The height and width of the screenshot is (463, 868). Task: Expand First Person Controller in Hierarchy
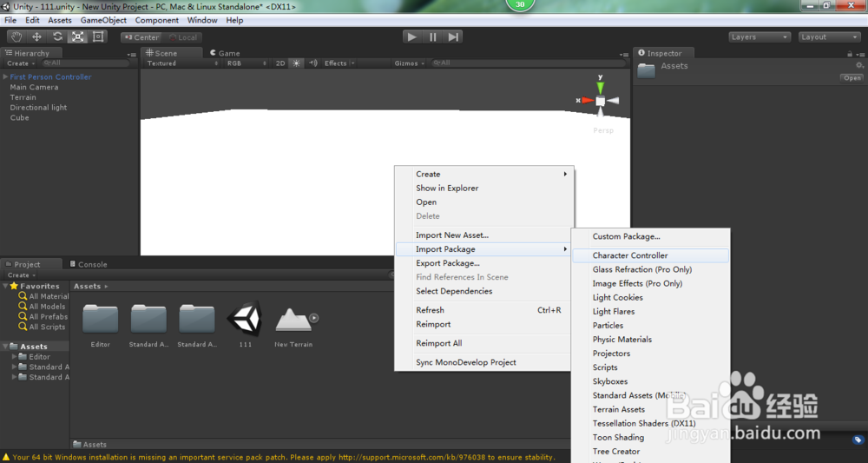[5, 77]
